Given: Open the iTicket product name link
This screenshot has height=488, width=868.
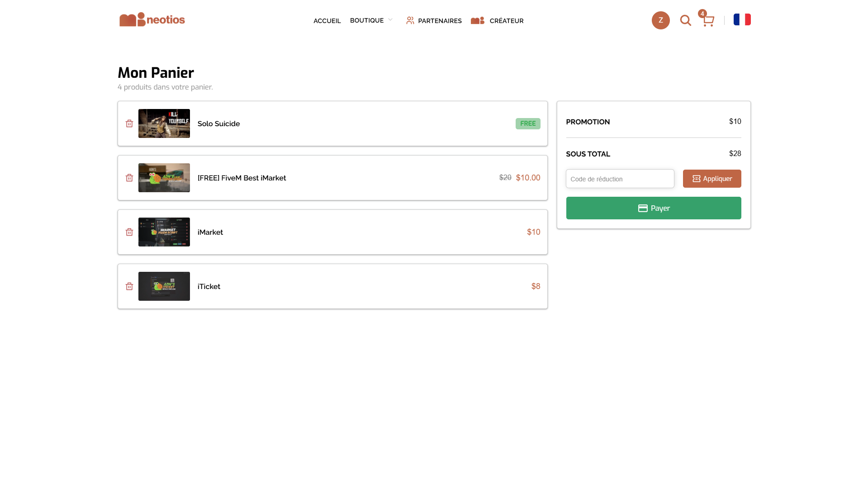Looking at the screenshot, I should (x=209, y=286).
